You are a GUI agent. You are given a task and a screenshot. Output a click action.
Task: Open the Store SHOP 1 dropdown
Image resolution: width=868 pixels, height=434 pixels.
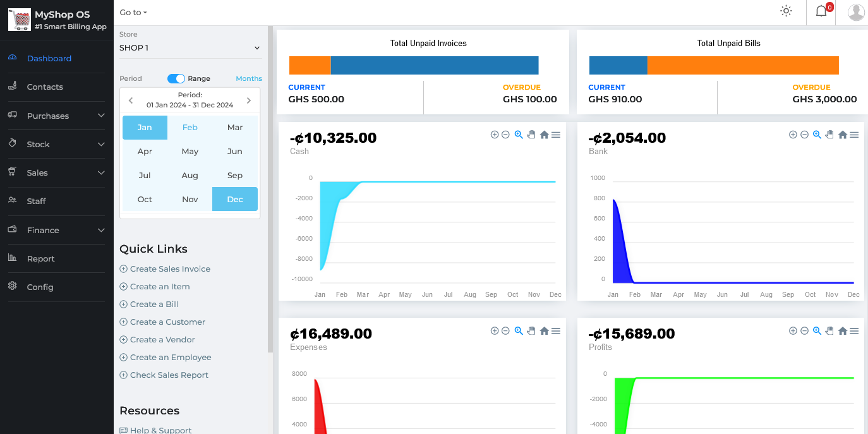pyautogui.click(x=190, y=48)
